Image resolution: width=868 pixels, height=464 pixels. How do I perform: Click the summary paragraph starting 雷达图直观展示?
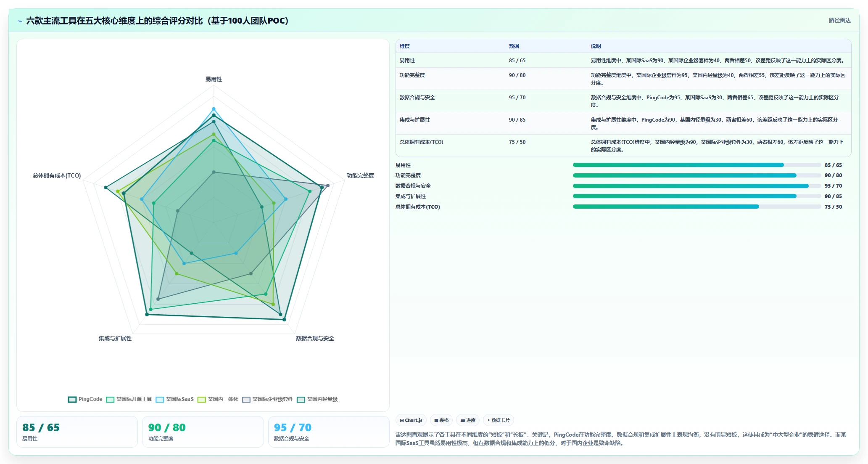click(621, 439)
